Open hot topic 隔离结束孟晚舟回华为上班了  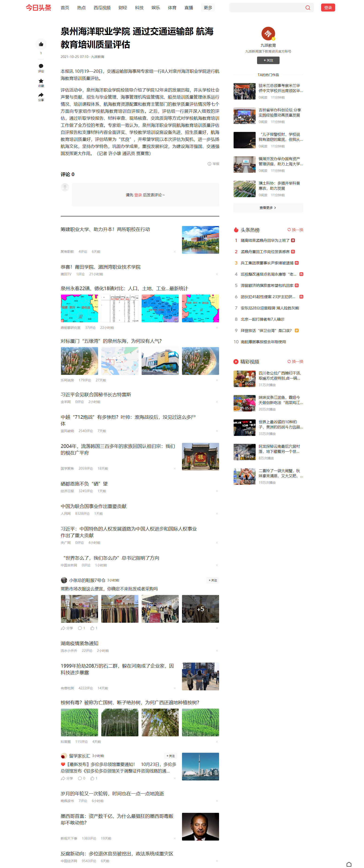pyautogui.click(x=265, y=241)
